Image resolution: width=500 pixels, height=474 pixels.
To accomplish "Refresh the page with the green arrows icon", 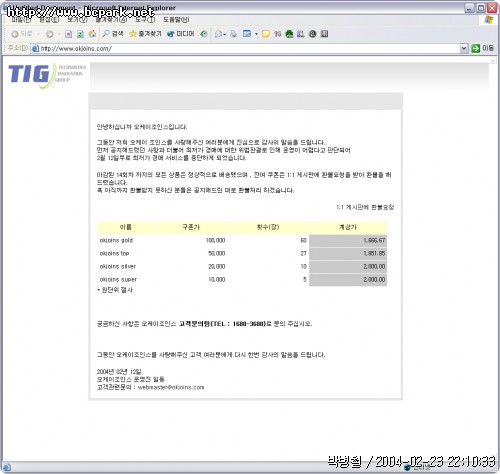I will 80,34.
